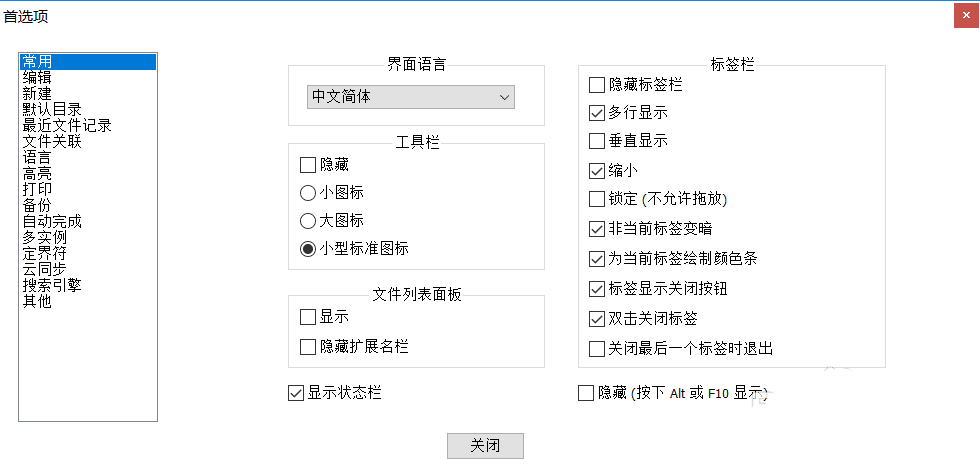Uncheck 双击关闭标签 option

coord(598,318)
